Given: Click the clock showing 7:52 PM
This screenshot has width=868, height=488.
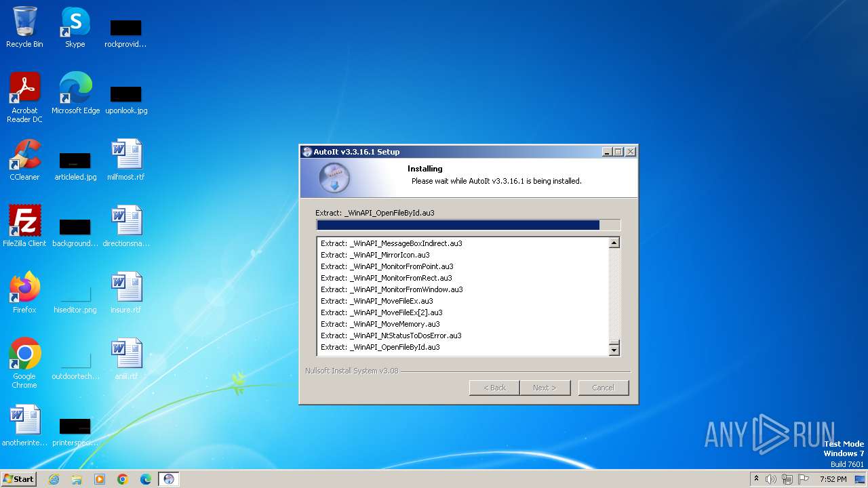Looking at the screenshot, I should coord(833,479).
